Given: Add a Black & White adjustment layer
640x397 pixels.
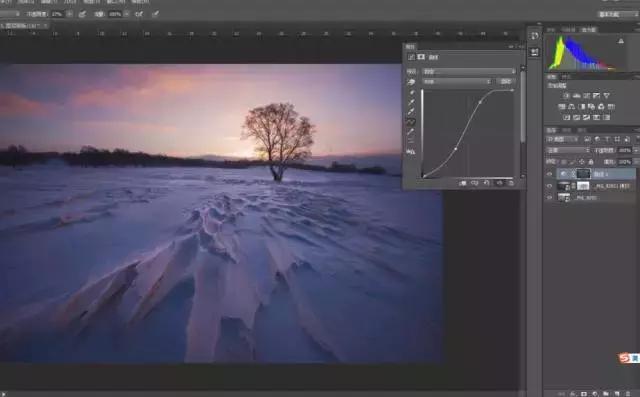Looking at the screenshot, I should pos(582,106).
